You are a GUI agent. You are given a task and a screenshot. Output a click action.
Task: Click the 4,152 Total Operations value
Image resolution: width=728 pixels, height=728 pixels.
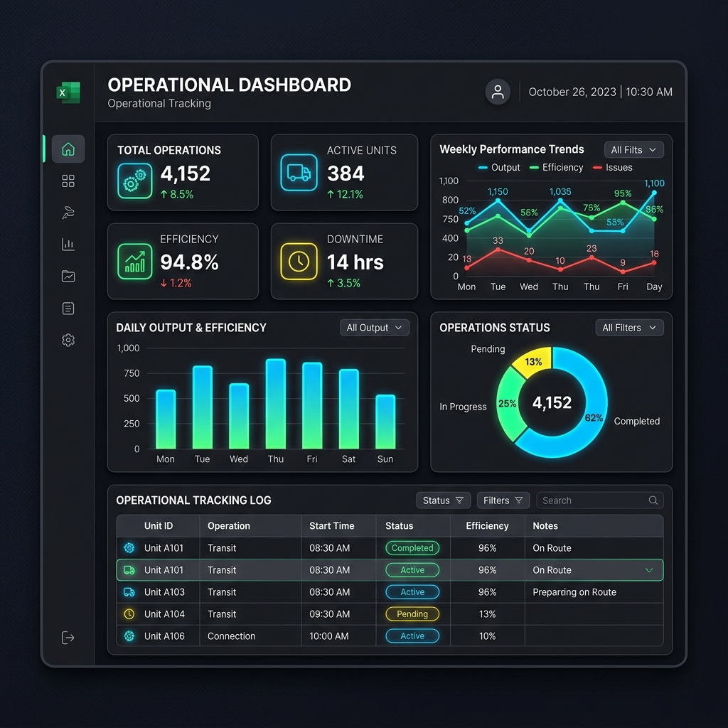[186, 173]
